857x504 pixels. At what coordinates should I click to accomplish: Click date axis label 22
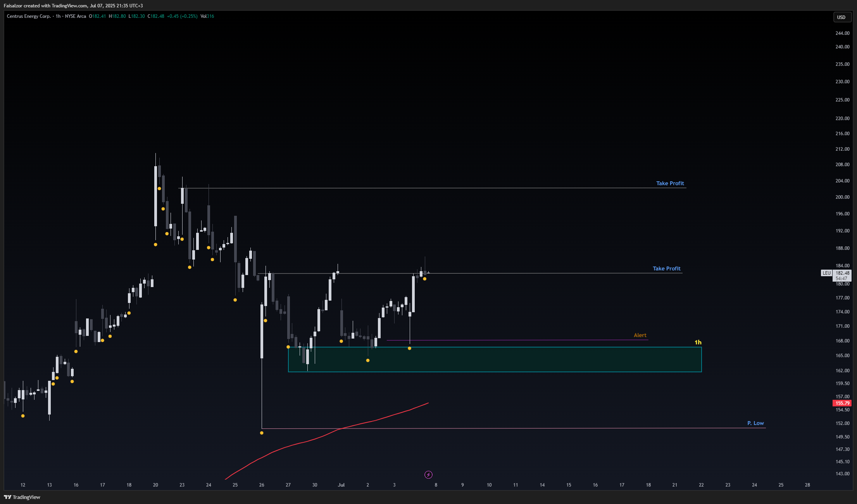[701, 485]
